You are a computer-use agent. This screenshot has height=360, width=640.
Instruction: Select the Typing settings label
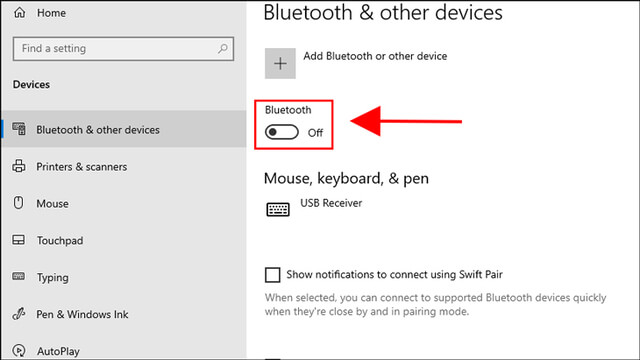pyautogui.click(x=53, y=278)
